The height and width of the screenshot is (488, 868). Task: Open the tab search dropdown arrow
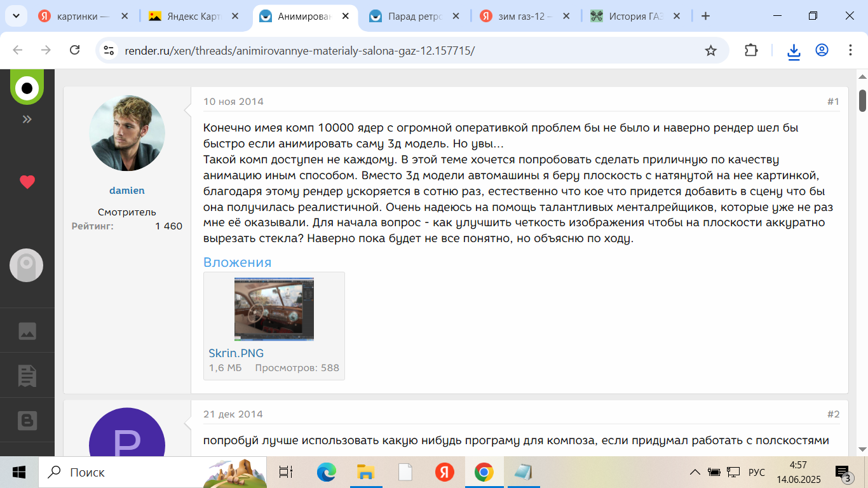(x=16, y=16)
